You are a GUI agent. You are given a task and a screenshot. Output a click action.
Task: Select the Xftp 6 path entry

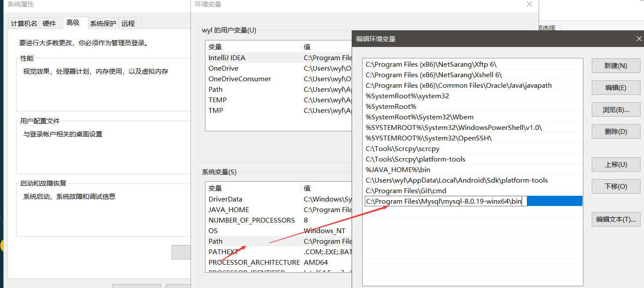tap(473, 64)
